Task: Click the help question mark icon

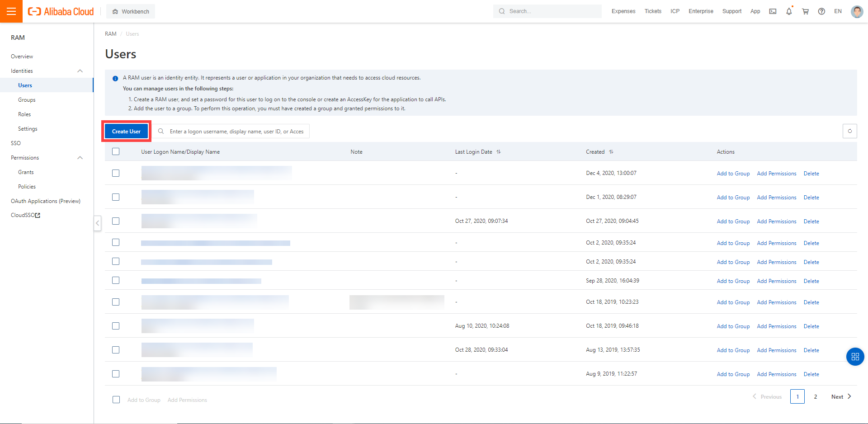Action: (821, 11)
